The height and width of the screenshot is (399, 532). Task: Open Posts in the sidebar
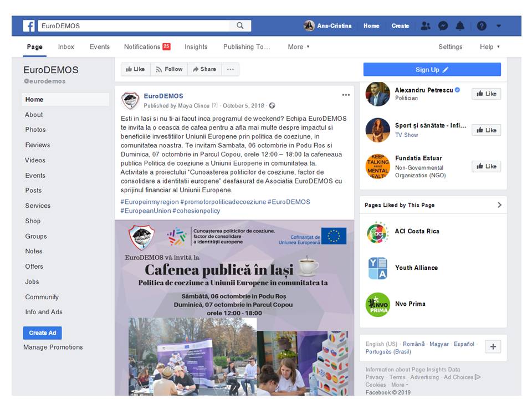(33, 190)
